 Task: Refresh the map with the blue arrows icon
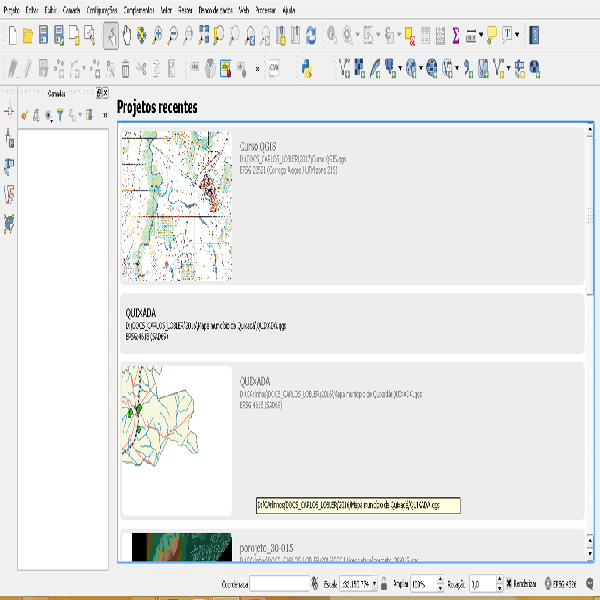[311, 35]
